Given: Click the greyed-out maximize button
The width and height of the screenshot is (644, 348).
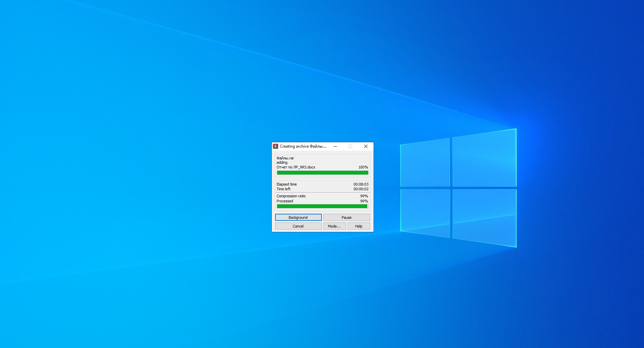Looking at the screenshot, I should [x=350, y=146].
